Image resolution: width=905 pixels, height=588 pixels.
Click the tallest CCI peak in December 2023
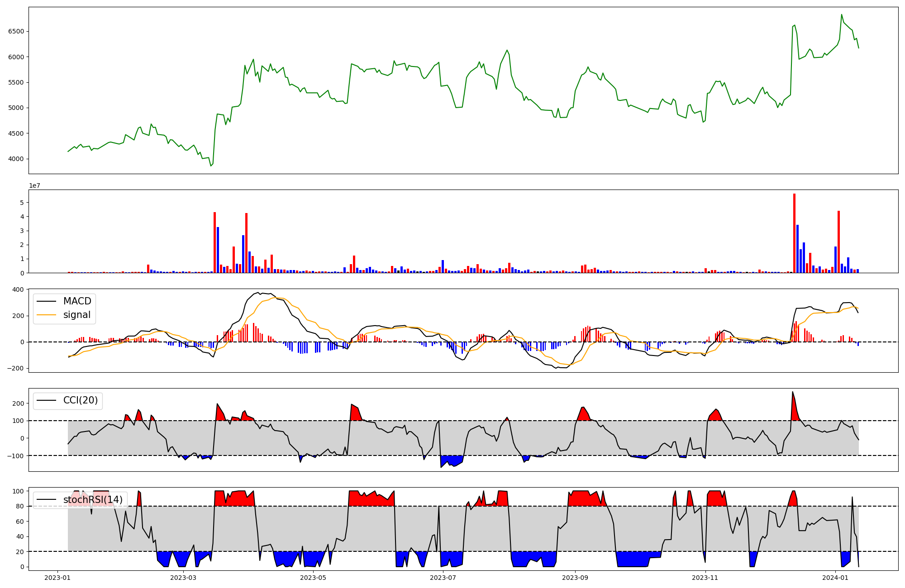[x=792, y=393]
